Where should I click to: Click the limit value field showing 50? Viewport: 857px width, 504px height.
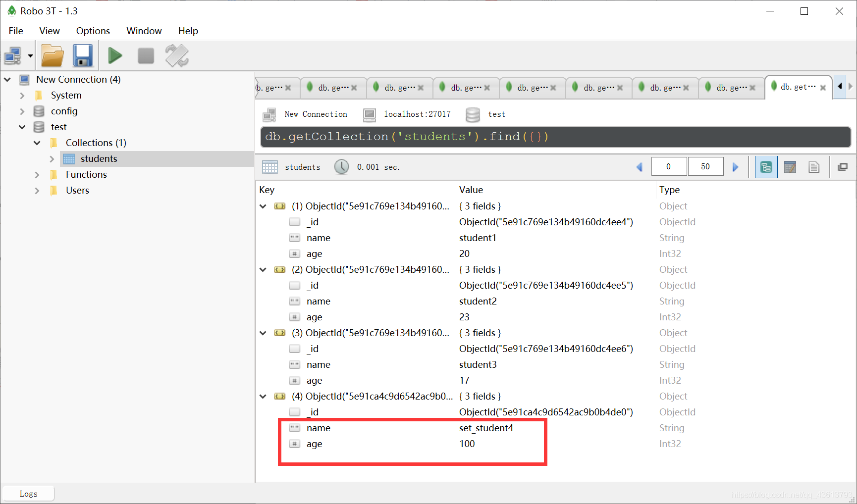(705, 167)
